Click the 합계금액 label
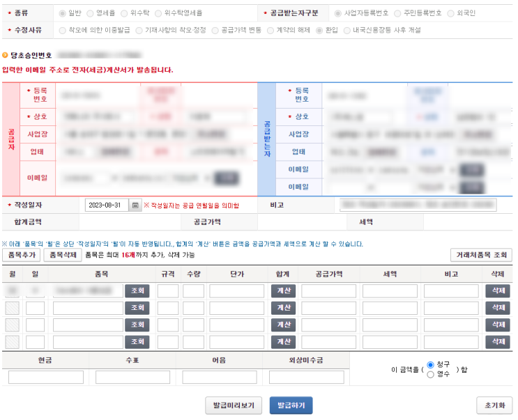This screenshot has height=420, width=518. [28, 222]
